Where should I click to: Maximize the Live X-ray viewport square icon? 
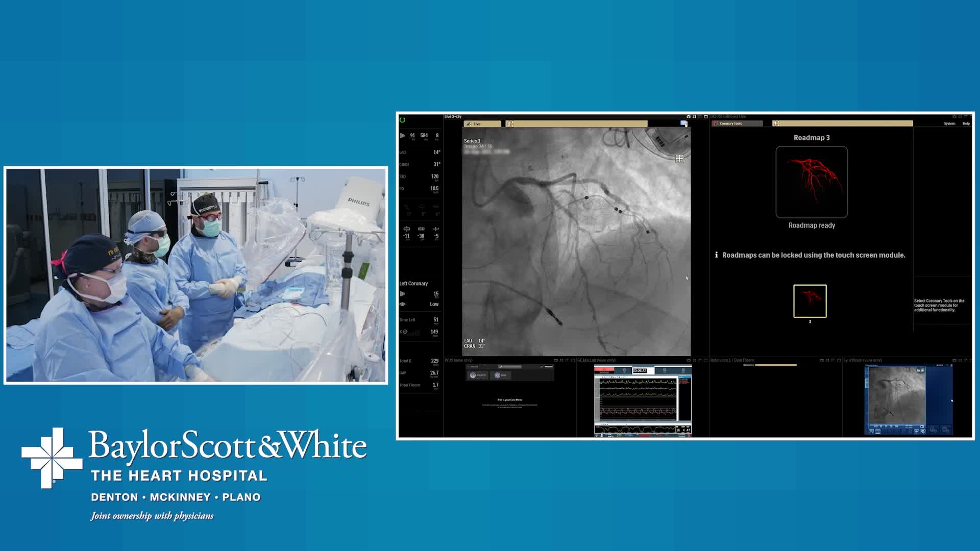tap(706, 117)
